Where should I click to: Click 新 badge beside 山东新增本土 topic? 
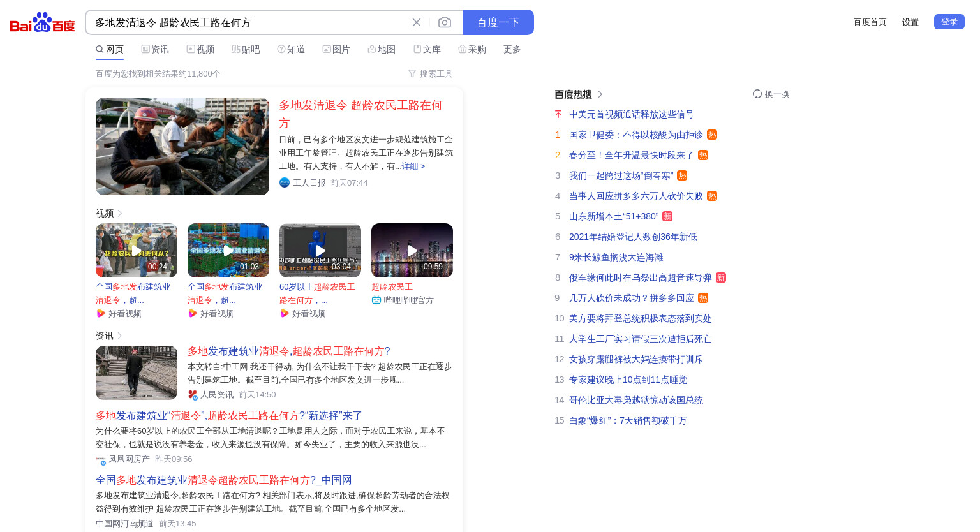(667, 216)
